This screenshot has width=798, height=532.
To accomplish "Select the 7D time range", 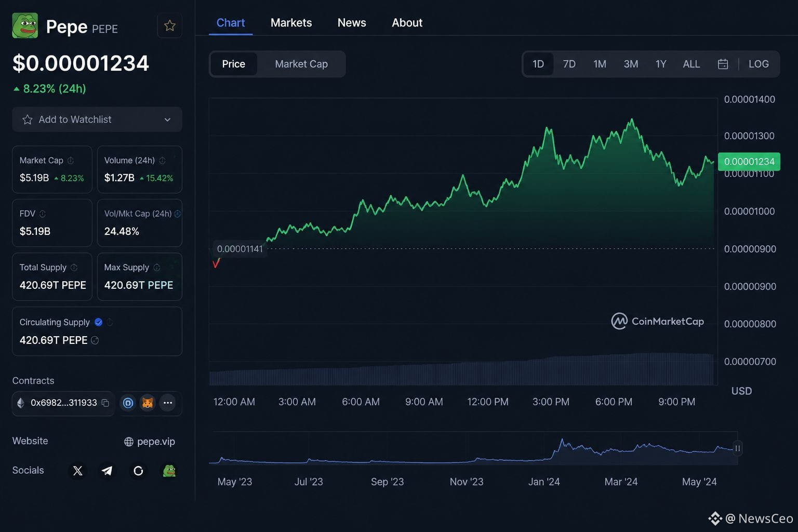I will [x=569, y=64].
